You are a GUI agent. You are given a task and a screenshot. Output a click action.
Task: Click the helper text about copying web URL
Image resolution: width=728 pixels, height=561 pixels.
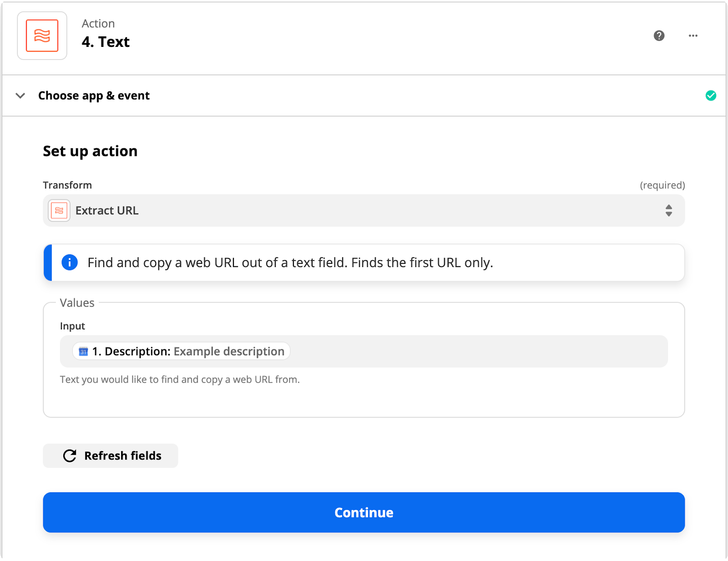pyautogui.click(x=180, y=379)
